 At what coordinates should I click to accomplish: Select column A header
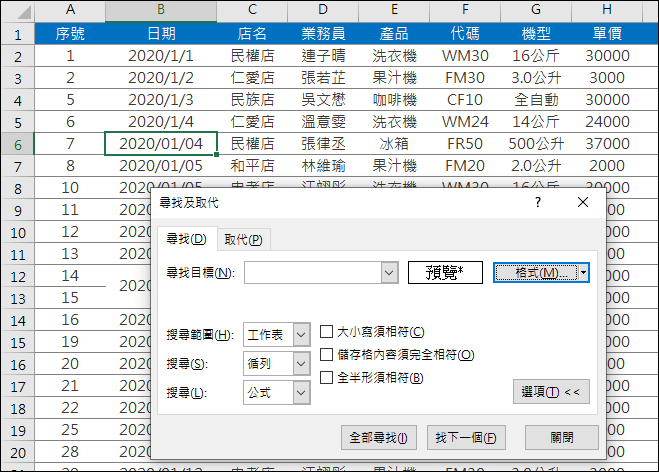tap(70, 10)
